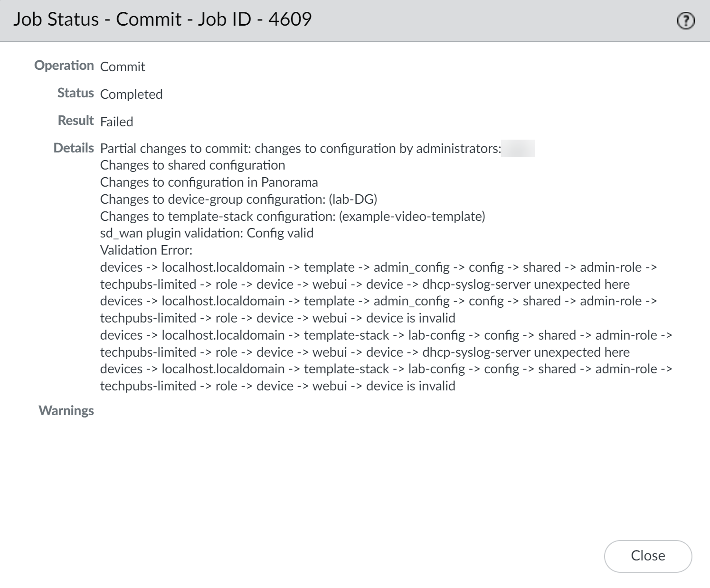Screen dimensions: 710x588
Task: Click the 'Validation Error:' heading
Action: 146,250
